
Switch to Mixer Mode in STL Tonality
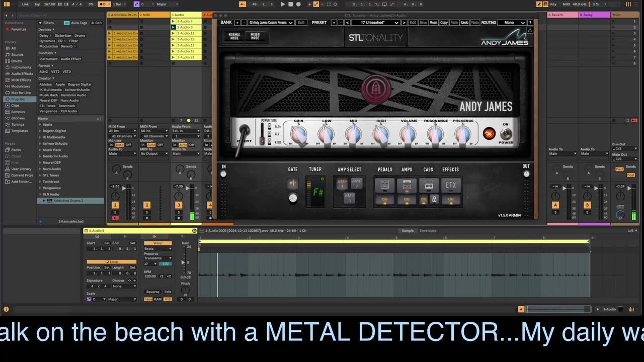coord(255,36)
